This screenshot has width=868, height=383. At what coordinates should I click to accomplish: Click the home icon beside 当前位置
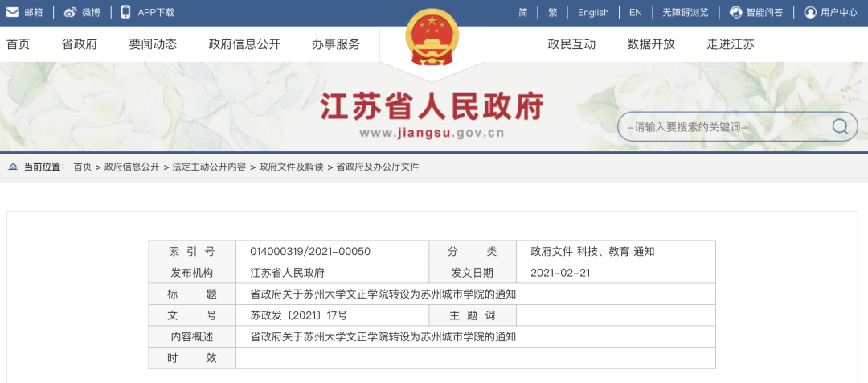(13, 167)
